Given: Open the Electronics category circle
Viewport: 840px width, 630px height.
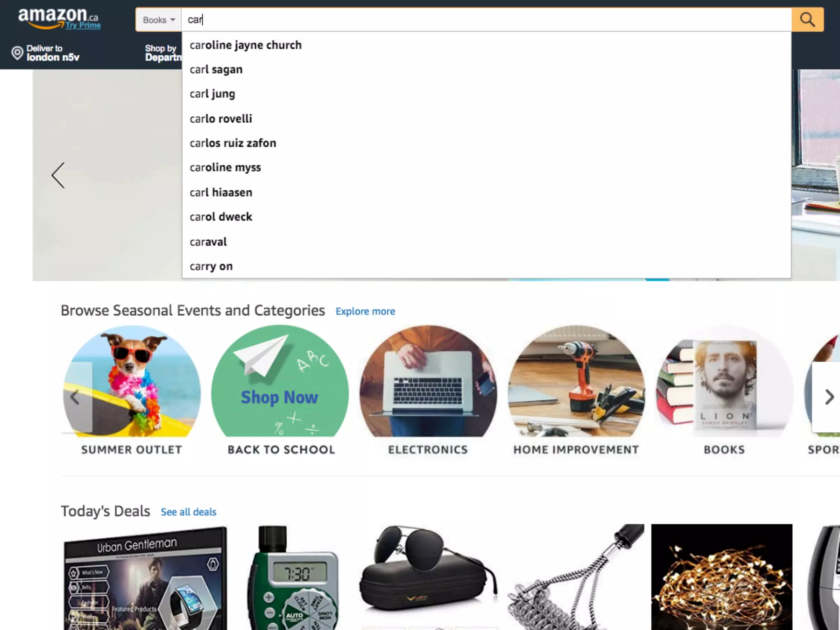Looking at the screenshot, I should pyautogui.click(x=428, y=381).
